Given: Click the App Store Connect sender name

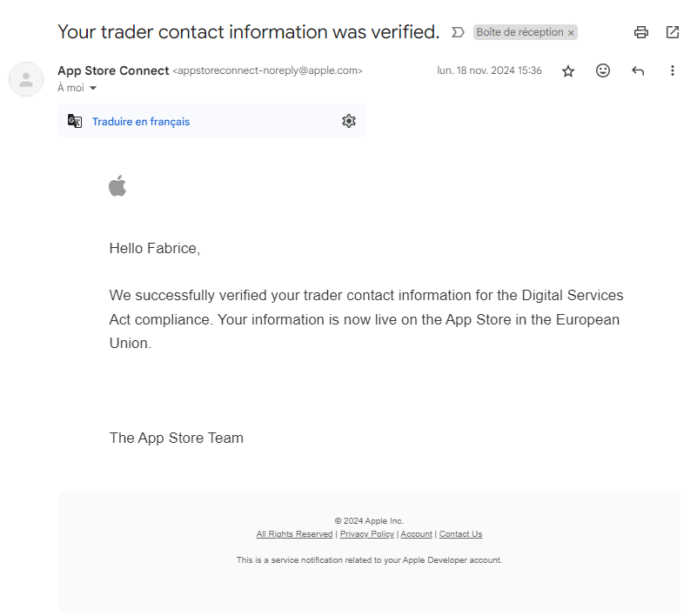Looking at the screenshot, I should (112, 70).
